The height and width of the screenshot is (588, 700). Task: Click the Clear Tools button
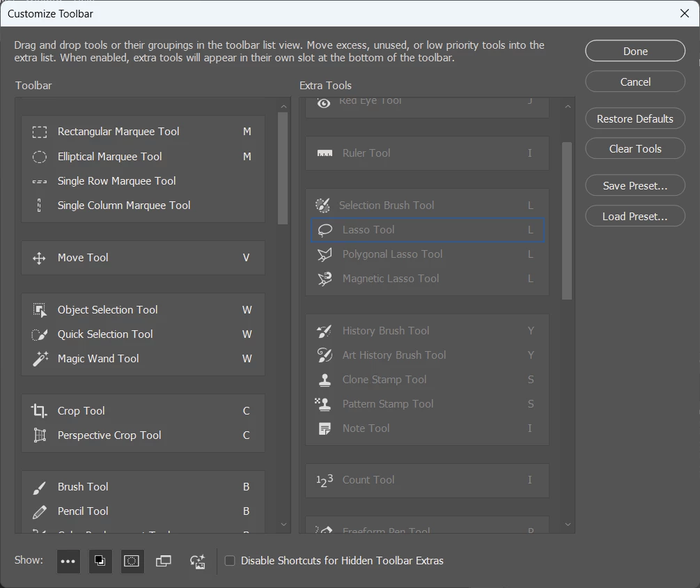coord(635,148)
